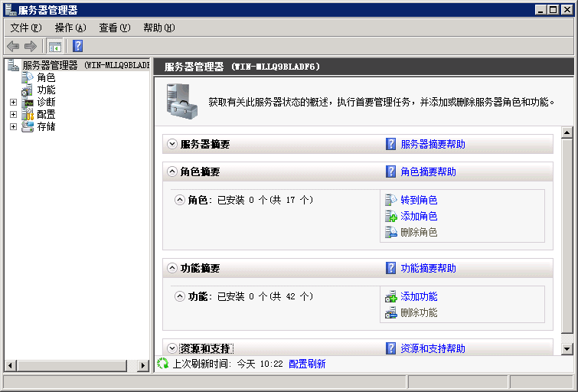Expand the 诊断 tree node
578x392 pixels.
(13, 102)
